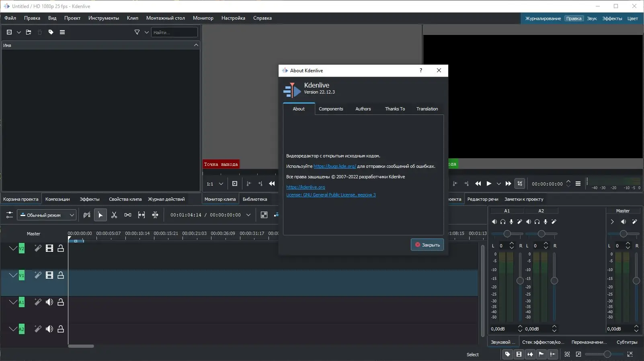Click the zoom out icon beside the zoom slider
This screenshot has width=644, height=361.
point(578,354)
